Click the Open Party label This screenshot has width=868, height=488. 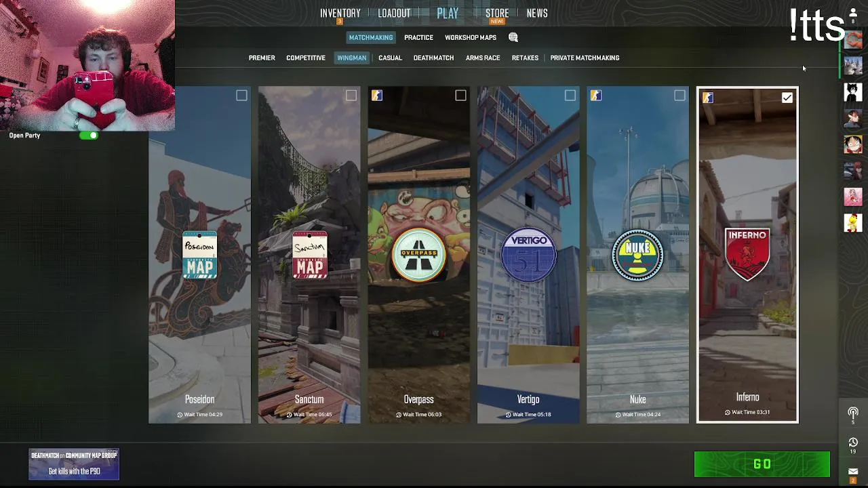click(24, 136)
